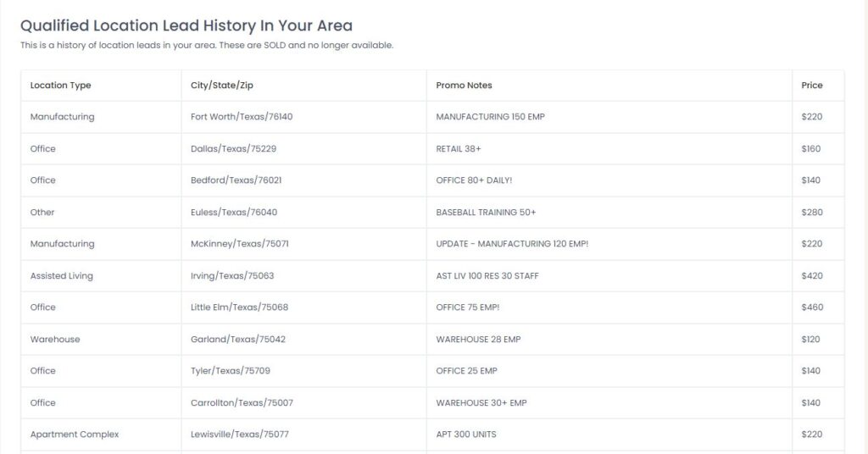Click the Location Type column header
This screenshot has width=868, height=454.
[x=60, y=86]
